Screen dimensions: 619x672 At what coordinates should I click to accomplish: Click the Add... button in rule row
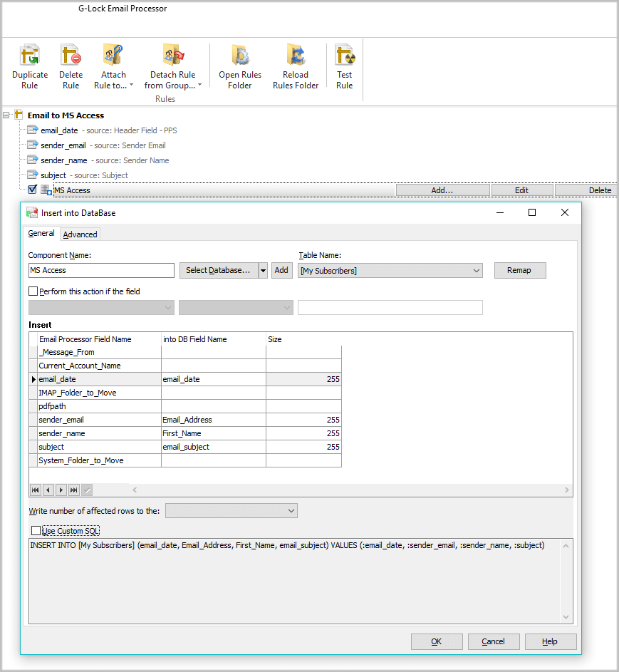[442, 190]
